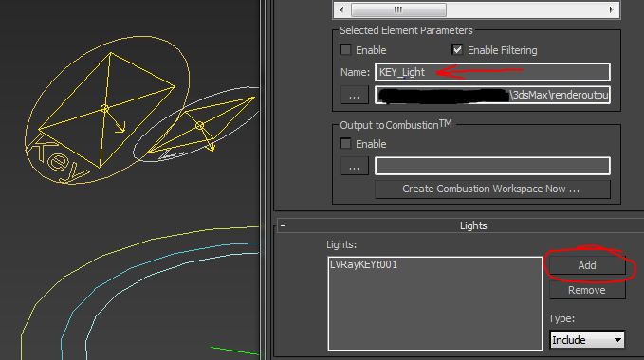Viewport: 644px width, 360px height.
Task: Collapse the Lights rollout header
Action: point(460,225)
